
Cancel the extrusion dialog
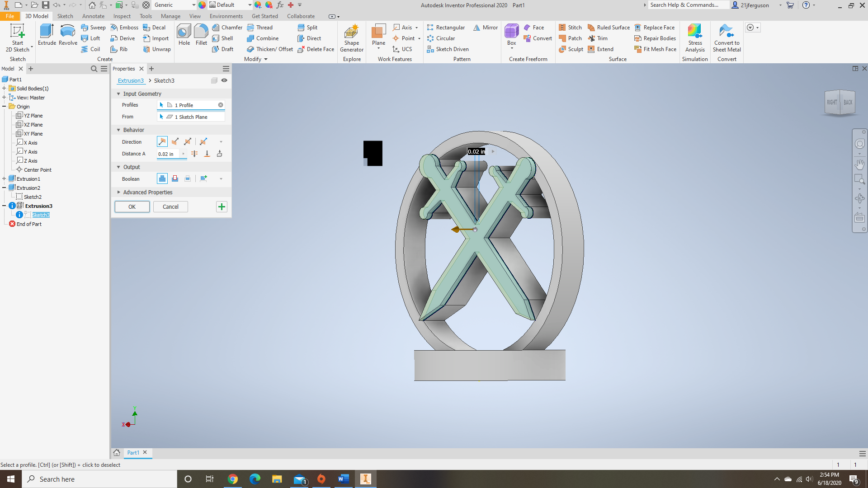(x=170, y=207)
